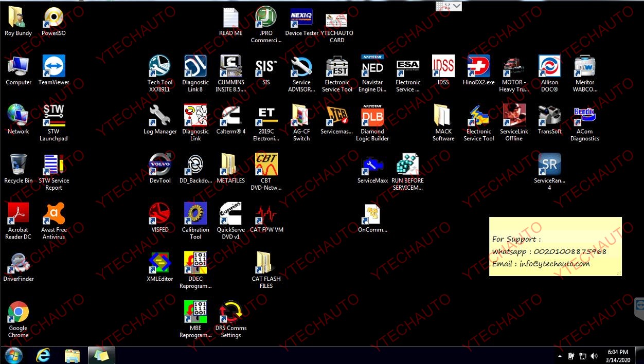
Task: Open Internet Explorer from the taskbar
Action: coord(43,355)
